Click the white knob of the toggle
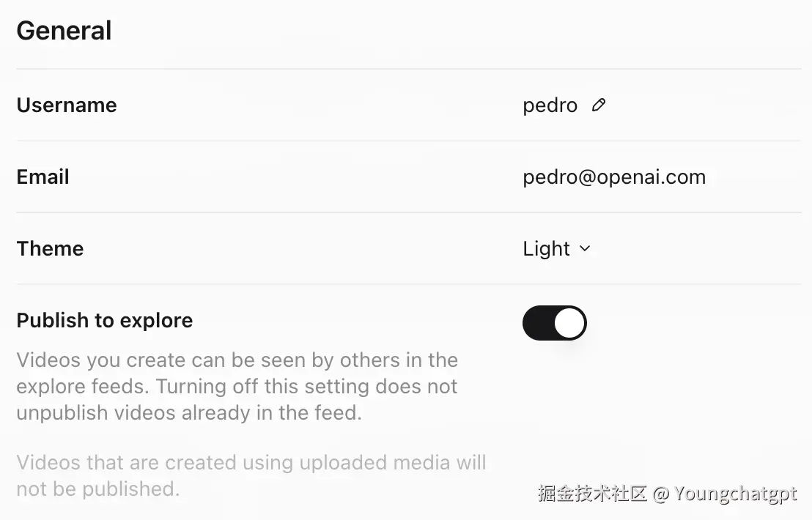 [569, 323]
